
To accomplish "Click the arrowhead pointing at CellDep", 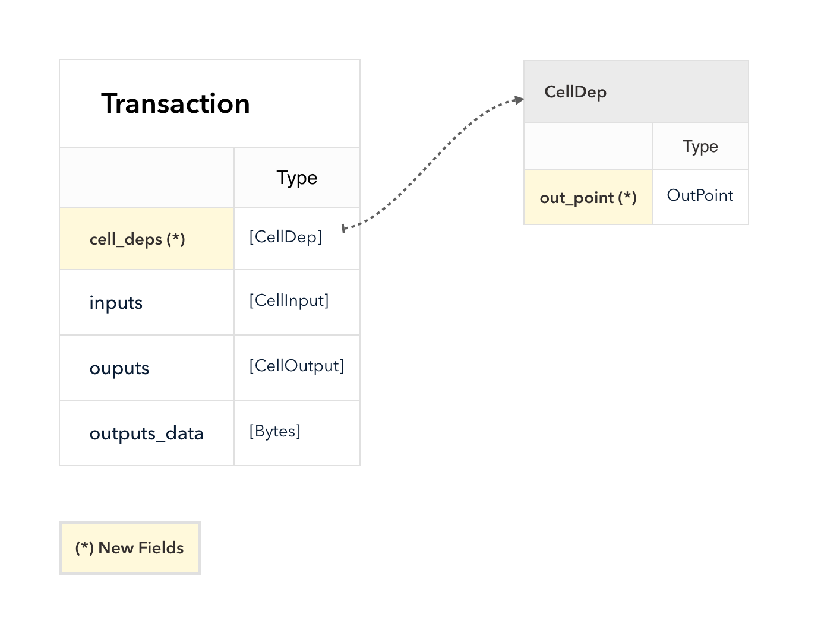I will click(x=519, y=100).
